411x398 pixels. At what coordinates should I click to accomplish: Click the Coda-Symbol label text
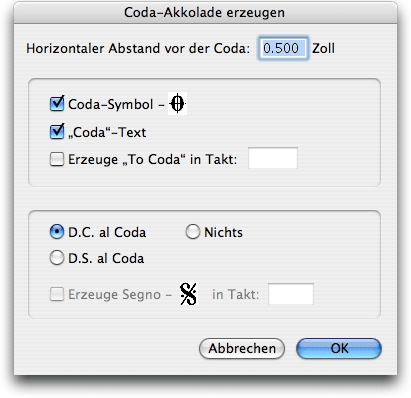coord(111,104)
